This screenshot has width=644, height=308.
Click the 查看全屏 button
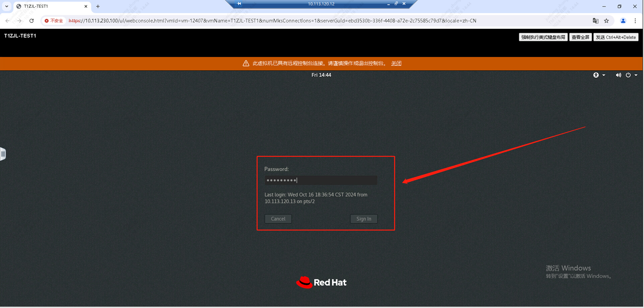[x=580, y=37]
